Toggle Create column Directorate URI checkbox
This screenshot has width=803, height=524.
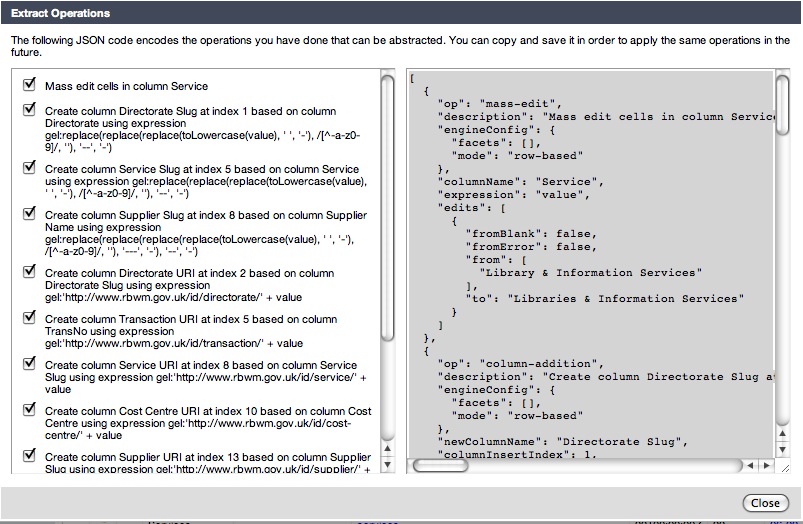coord(29,271)
